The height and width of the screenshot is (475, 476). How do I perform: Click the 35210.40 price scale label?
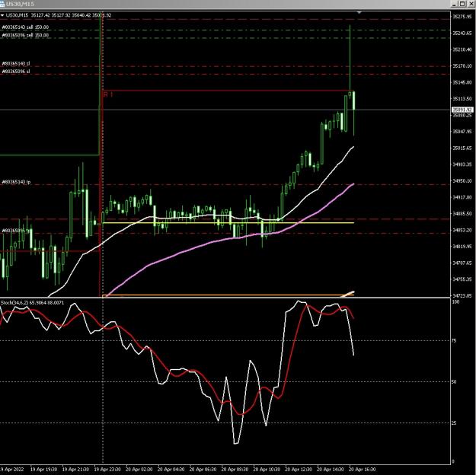[462, 49]
